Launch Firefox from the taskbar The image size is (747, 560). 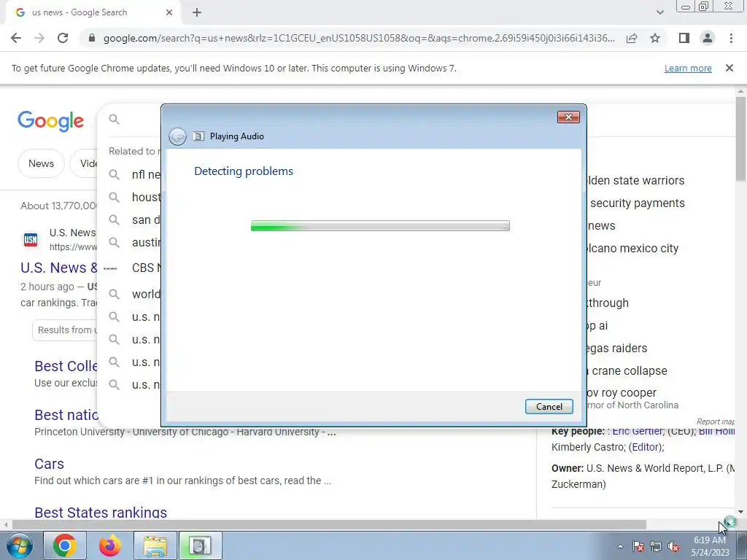click(x=110, y=545)
